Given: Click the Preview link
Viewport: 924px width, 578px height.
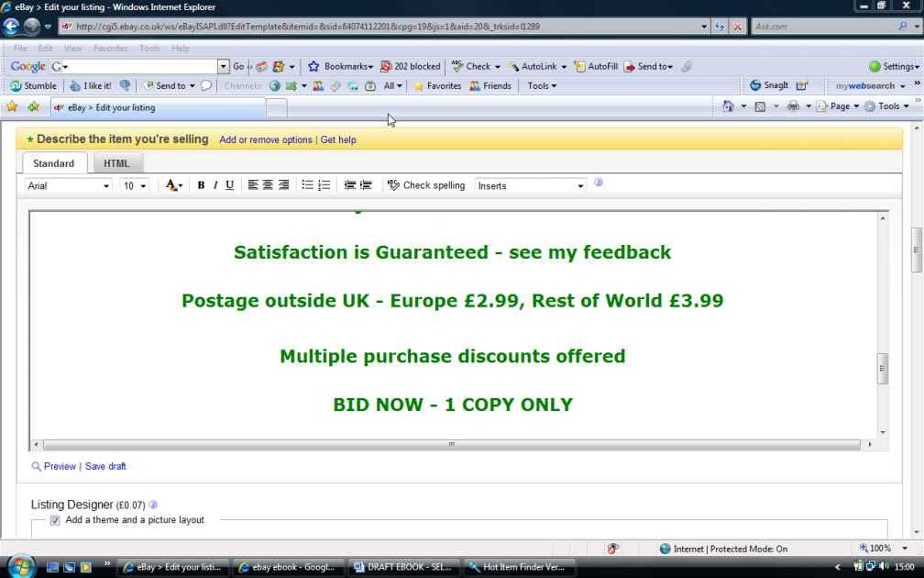Looking at the screenshot, I should click(x=60, y=466).
